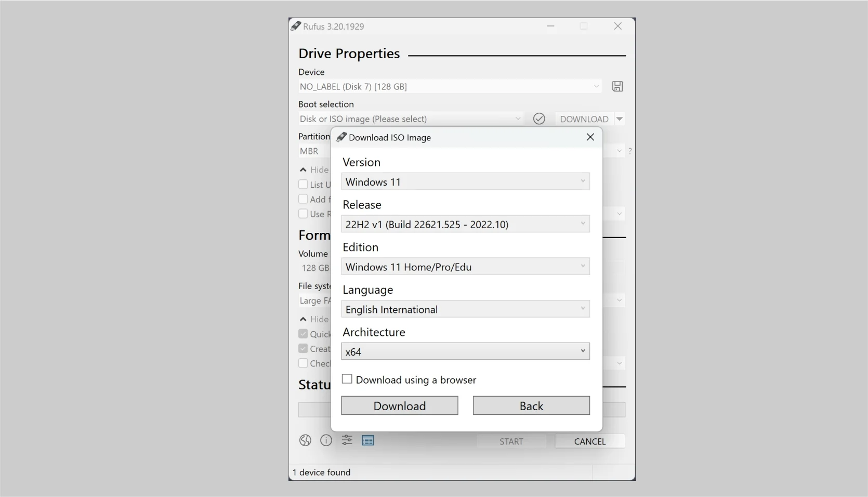Click the save disk image icon next to Device
868x497 pixels.
pos(617,86)
